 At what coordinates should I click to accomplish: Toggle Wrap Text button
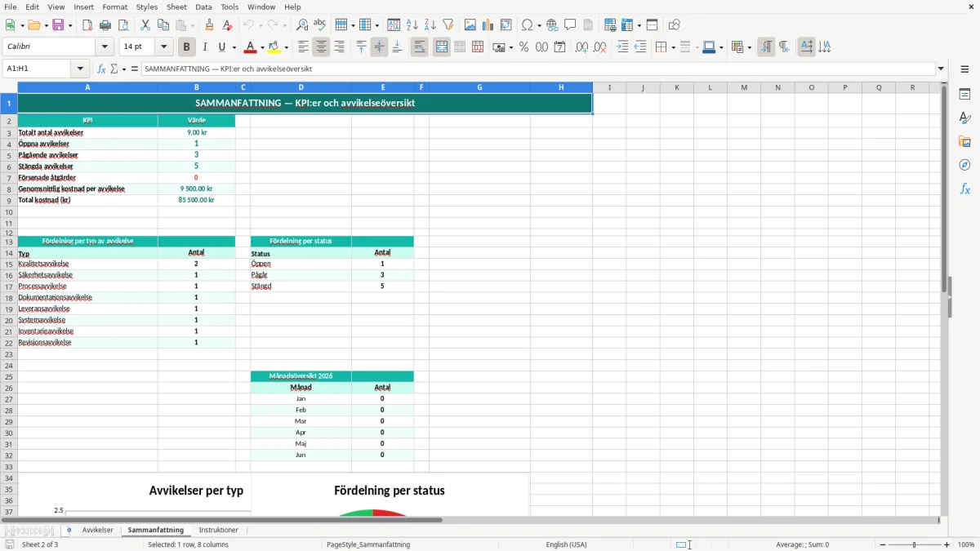click(x=419, y=47)
